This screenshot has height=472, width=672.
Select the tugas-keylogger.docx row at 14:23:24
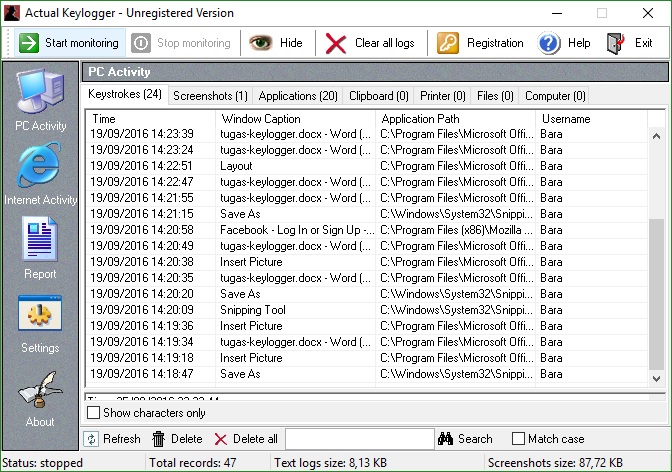click(367, 150)
